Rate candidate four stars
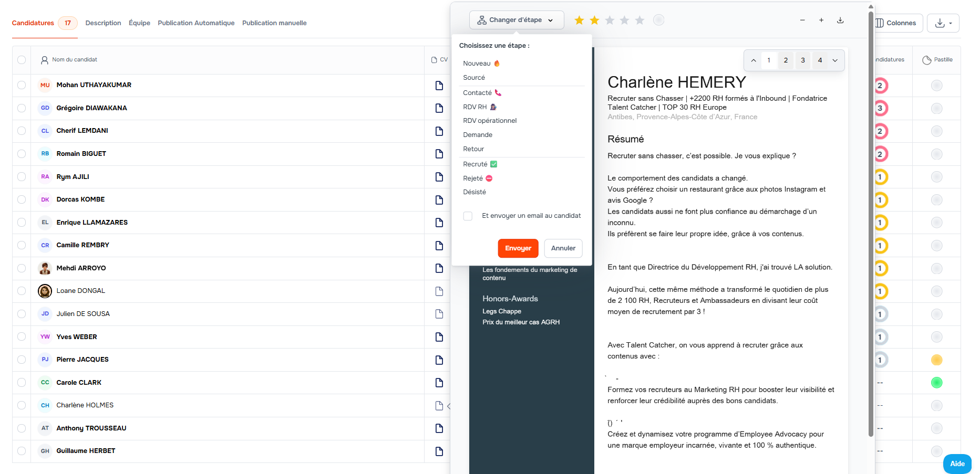980x474 pixels. tap(624, 20)
